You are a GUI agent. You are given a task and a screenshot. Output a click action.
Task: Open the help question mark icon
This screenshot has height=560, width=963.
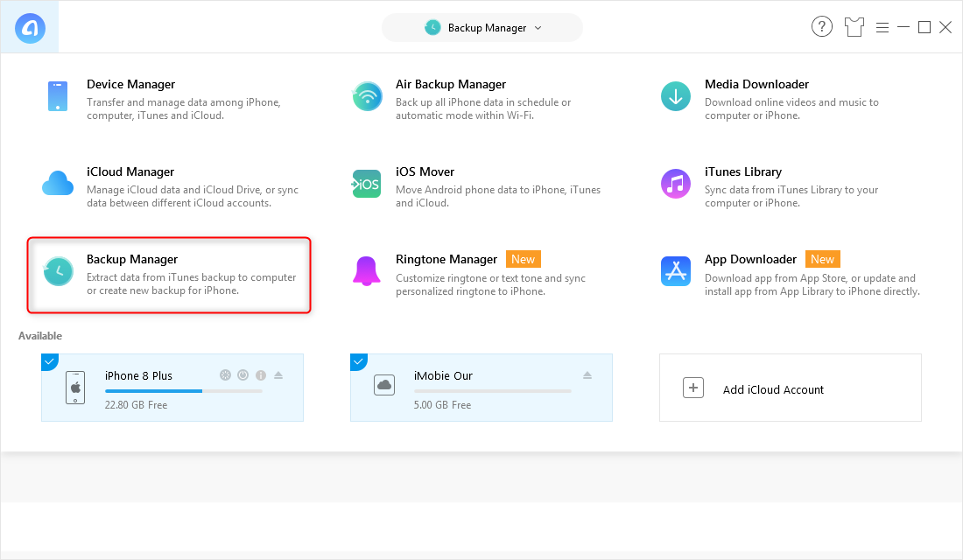(822, 27)
